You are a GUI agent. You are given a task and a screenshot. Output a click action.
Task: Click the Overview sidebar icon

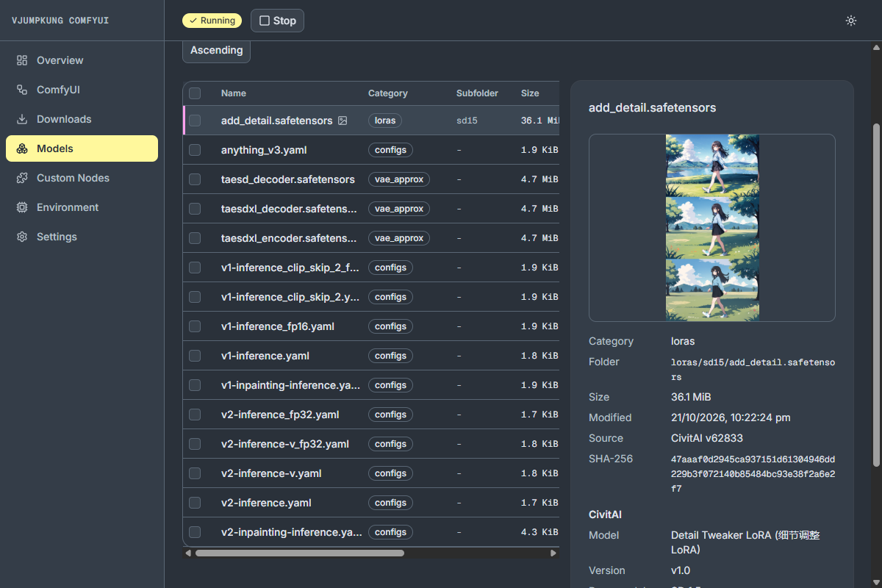coord(22,60)
